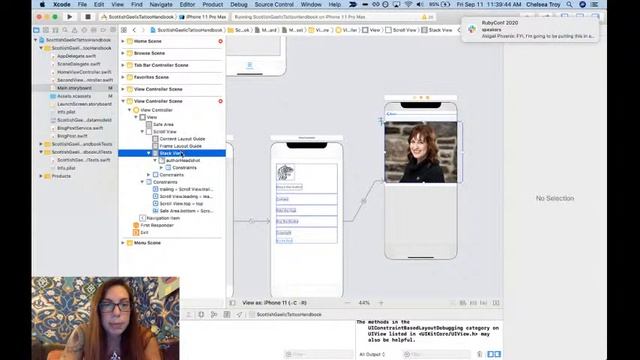Expand the Tab Bar Controller Scene row
Viewport: 640px width, 360px height.
tap(123, 65)
